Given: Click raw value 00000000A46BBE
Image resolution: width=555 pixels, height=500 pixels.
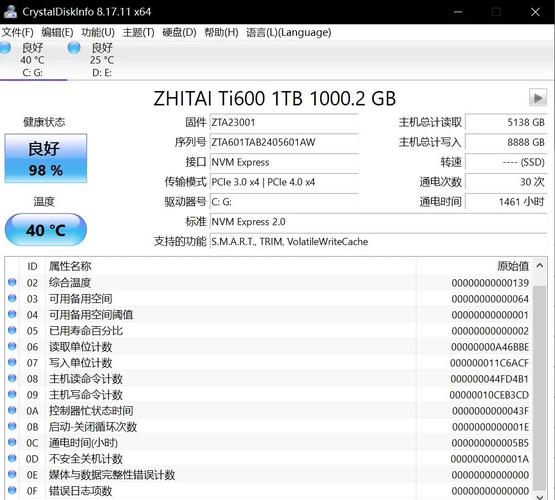Looking at the screenshot, I should click(490, 347).
